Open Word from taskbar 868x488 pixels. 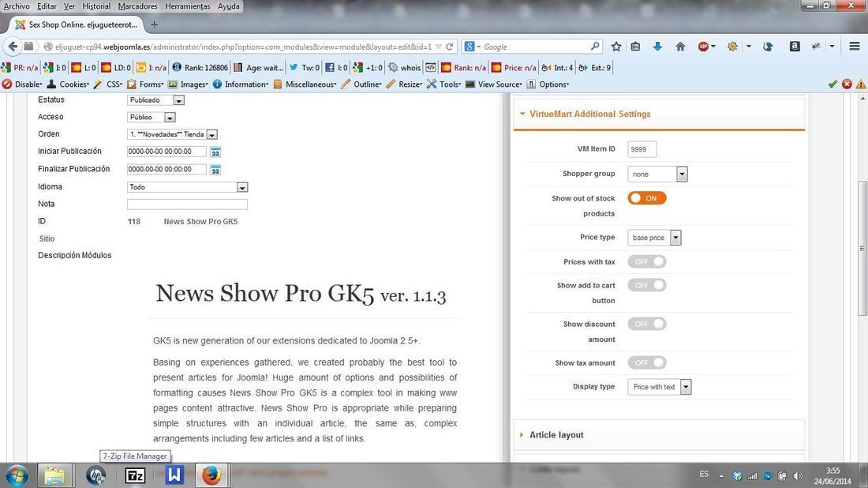[174, 476]
